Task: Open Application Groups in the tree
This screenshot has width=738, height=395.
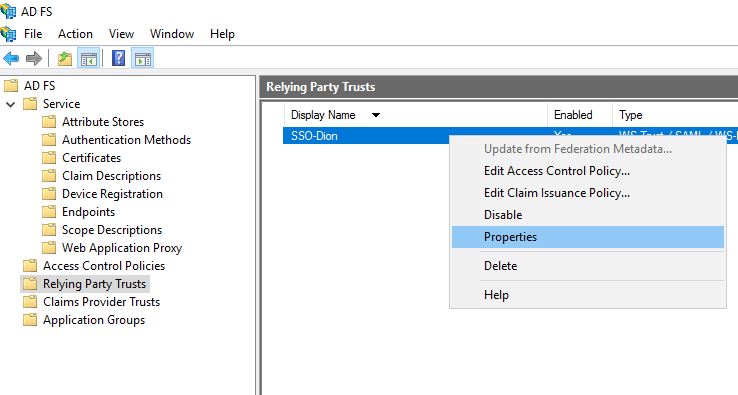Action: point(94,320)
